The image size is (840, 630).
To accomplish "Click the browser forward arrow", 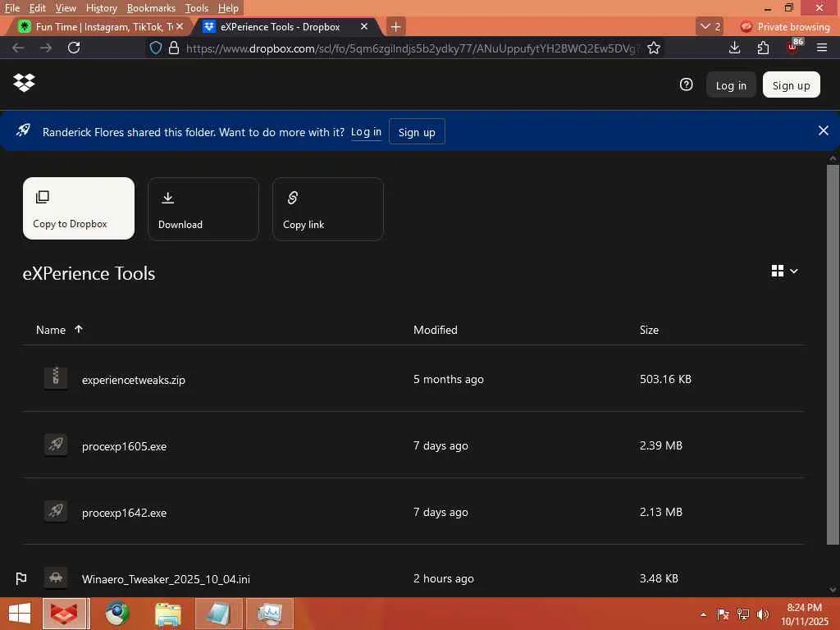I will click(46, 48).
